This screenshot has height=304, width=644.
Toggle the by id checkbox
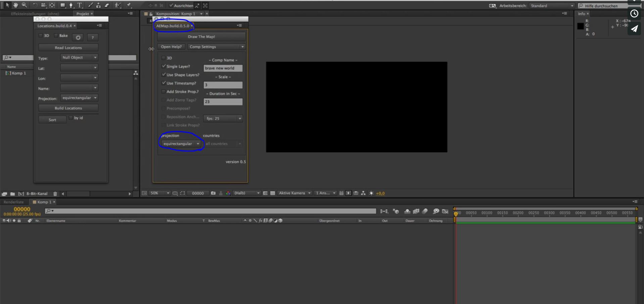[71, 118]
